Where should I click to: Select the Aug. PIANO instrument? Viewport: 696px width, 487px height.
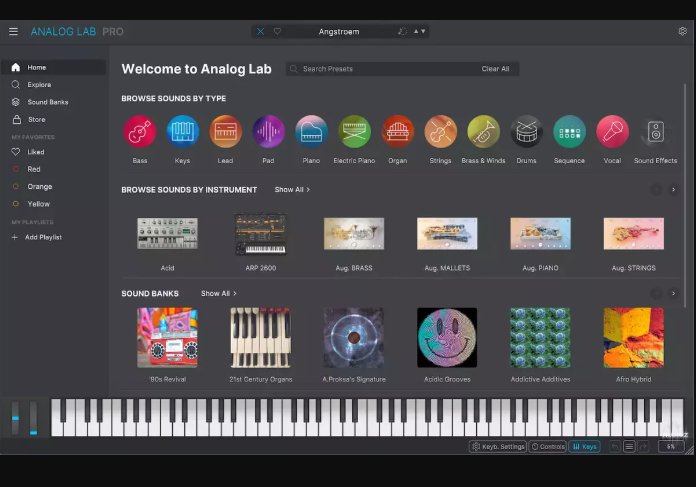tap(540, 234)
